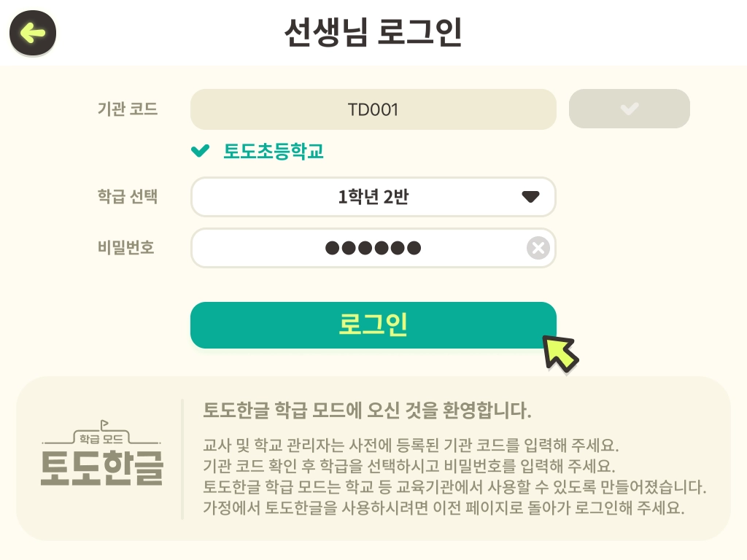Click the welcome heading in info panel
The width and height of the screenshot is (747, 560).
367,410
